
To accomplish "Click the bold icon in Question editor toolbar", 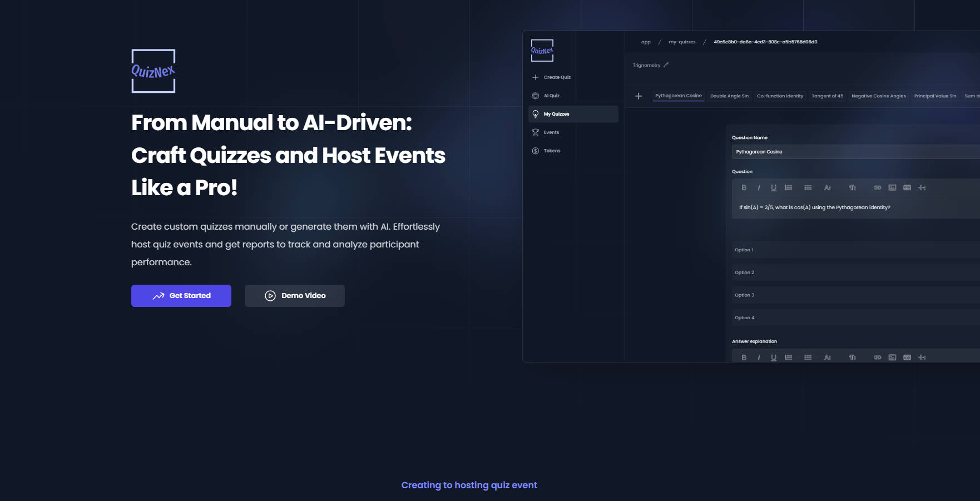I will (744, 188).
